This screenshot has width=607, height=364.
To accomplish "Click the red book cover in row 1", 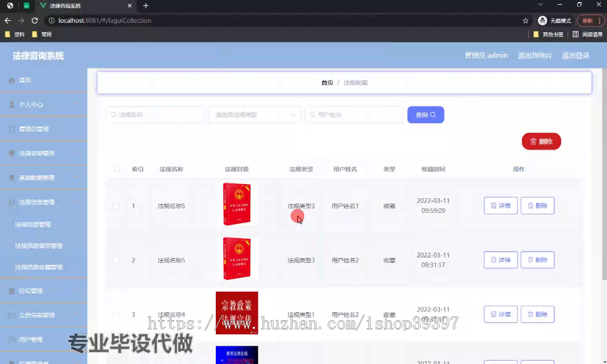I will [237, 204].
